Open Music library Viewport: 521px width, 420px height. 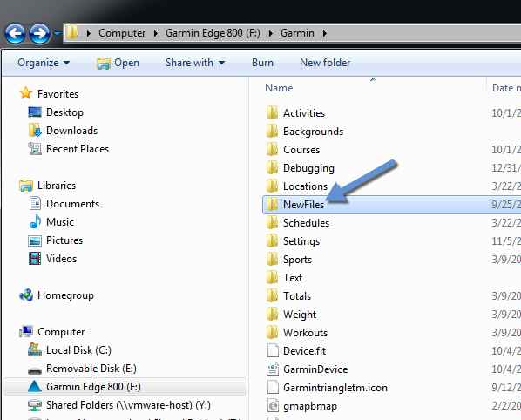pos(60,222)
